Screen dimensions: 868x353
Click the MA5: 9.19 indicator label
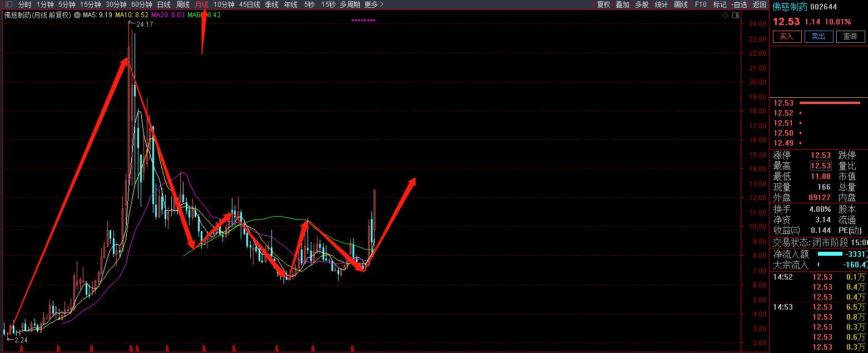[98, 15]
